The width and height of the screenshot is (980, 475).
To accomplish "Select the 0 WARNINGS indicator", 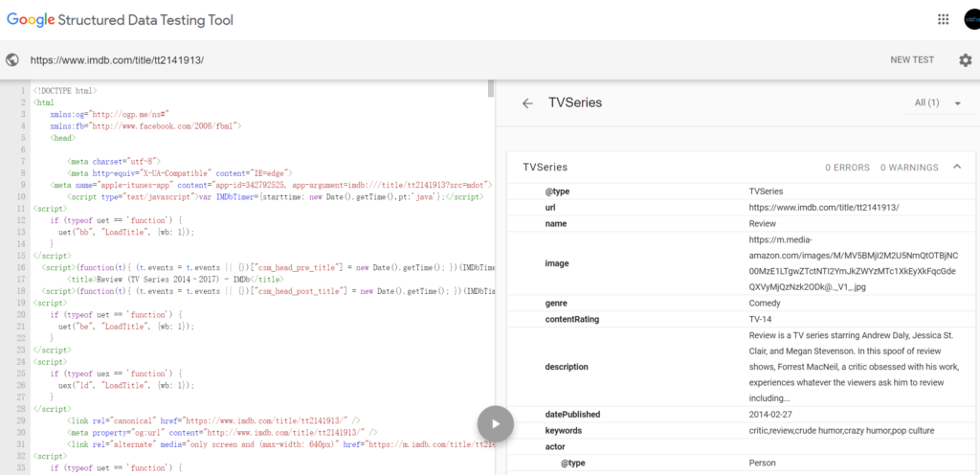I will tap(909, 168).
